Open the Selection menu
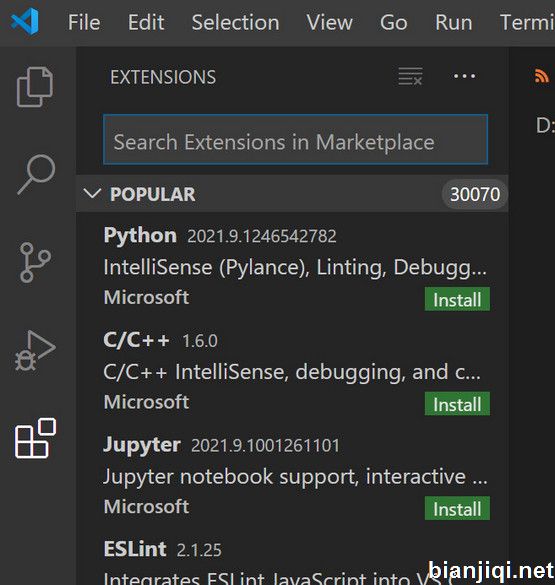555x585 pixels. coord(235,22)
